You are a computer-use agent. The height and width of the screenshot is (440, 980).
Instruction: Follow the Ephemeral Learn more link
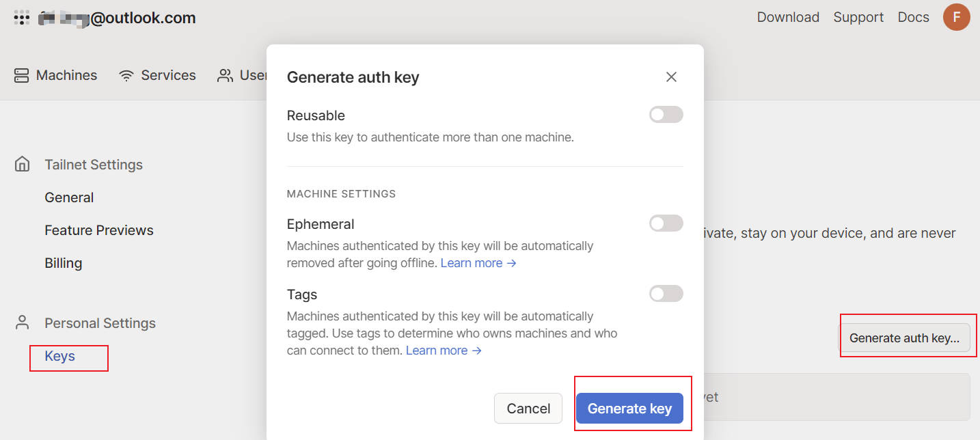(478, 263)
